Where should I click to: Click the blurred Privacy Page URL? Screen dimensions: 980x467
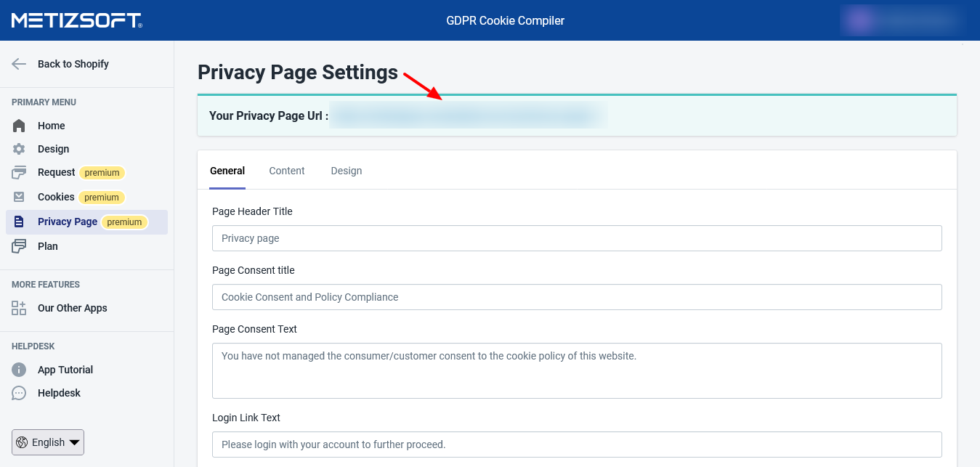[468, 115]
